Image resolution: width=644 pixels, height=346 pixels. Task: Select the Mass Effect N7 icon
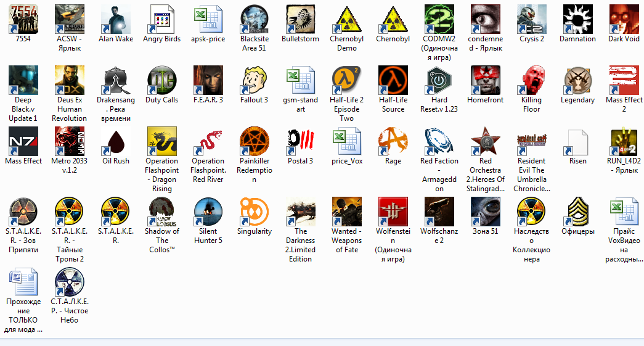click(x=23, y=141)
